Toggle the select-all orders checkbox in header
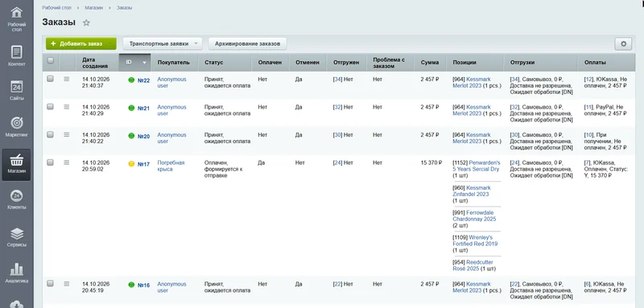This screenshot has width=644, height=308. 51,60
